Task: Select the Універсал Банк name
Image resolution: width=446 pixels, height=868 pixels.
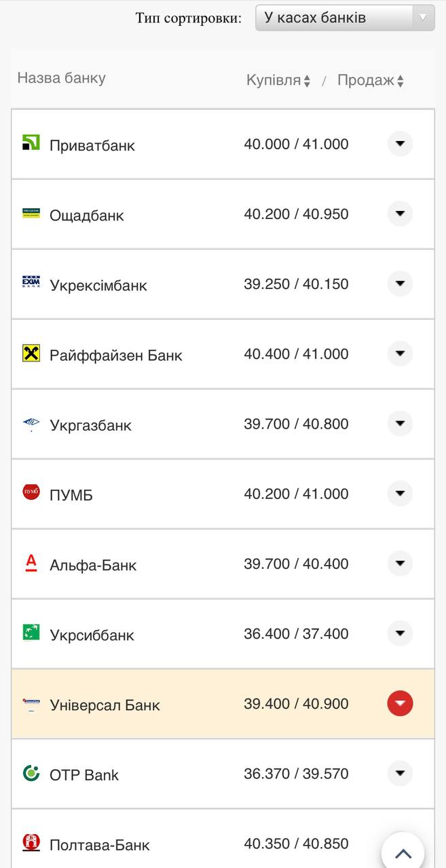Action: click(x=105, y=705)
